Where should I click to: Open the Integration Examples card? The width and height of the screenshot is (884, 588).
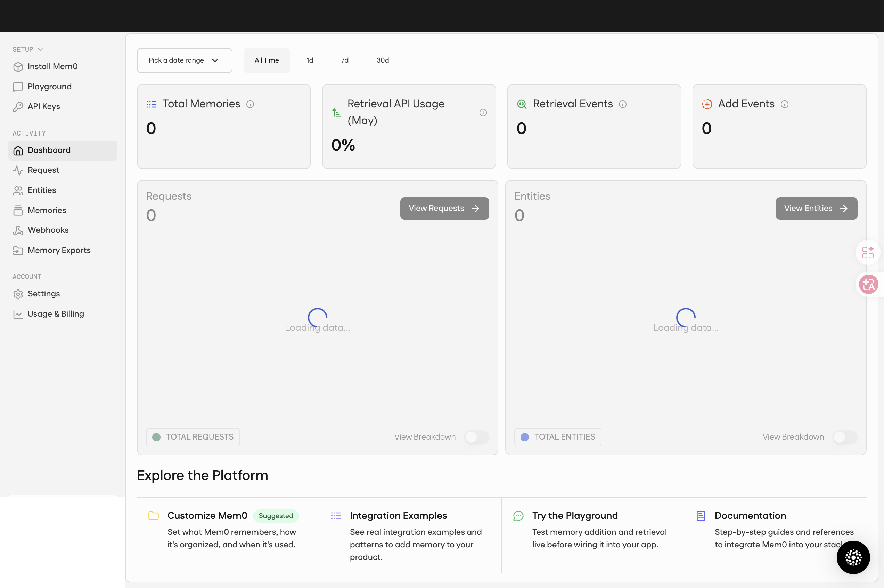point(410,536)
